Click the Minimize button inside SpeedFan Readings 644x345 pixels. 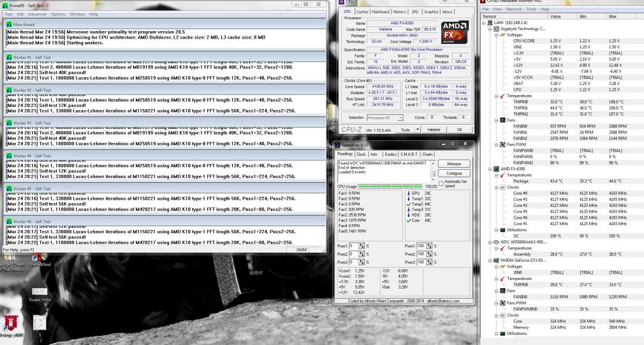(x=454, y=163)
